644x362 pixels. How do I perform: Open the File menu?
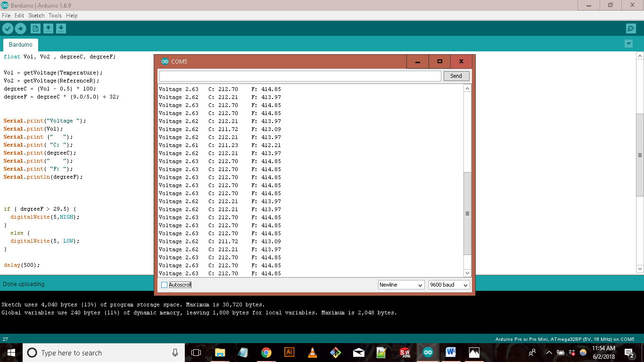coord(6,16)
